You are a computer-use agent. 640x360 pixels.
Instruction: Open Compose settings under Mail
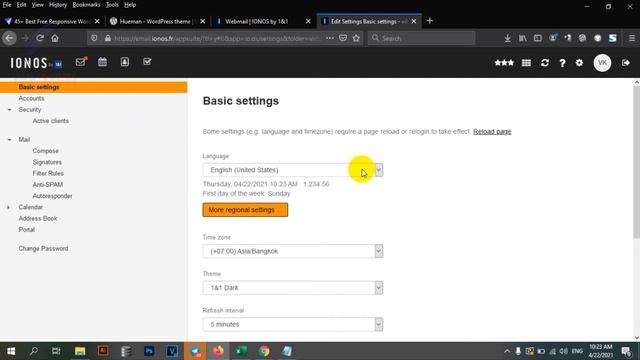click(46, 151)
